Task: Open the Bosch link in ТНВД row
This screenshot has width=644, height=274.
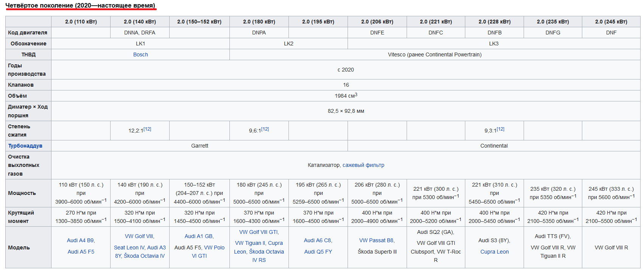Action: [140, 54]
